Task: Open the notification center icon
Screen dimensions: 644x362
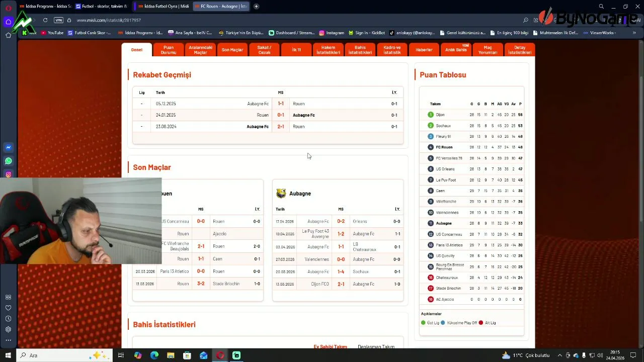Action: tap(634, 355)
